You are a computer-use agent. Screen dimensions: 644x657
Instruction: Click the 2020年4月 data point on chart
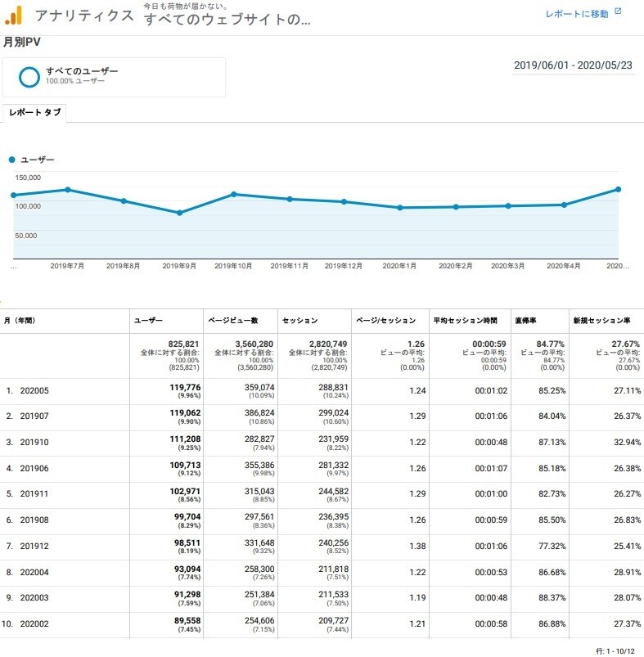coord(564,205)
